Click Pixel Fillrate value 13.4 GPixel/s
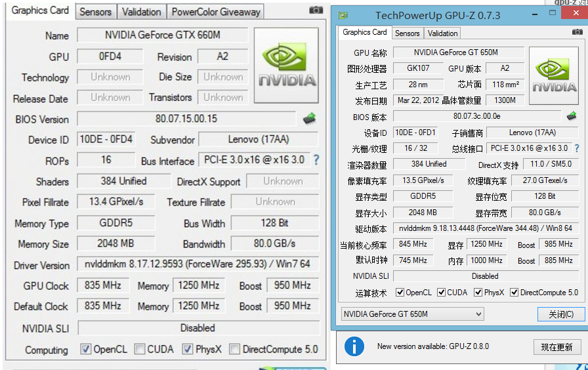 coord(116,201)
